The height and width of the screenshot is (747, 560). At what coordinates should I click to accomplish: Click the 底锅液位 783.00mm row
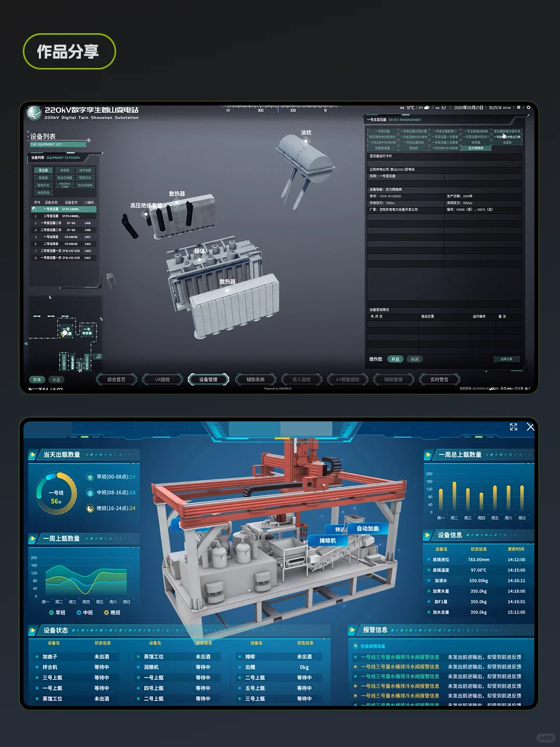pos(479,560)
